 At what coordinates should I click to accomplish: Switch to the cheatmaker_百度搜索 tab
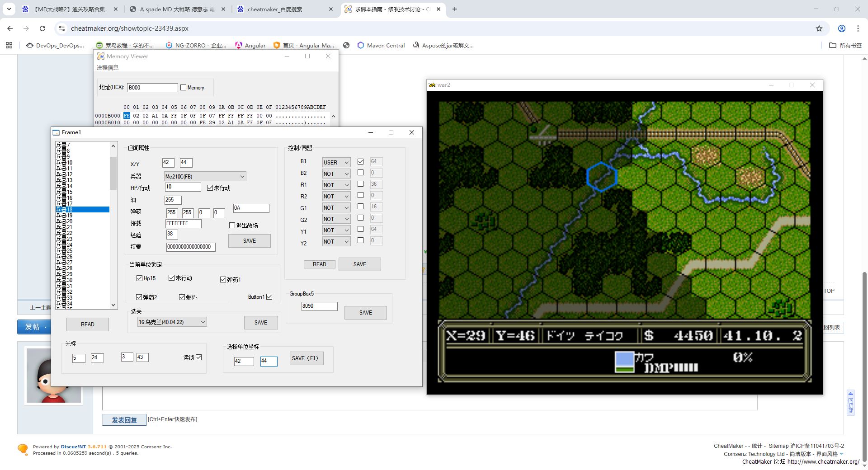click(285, 9)
